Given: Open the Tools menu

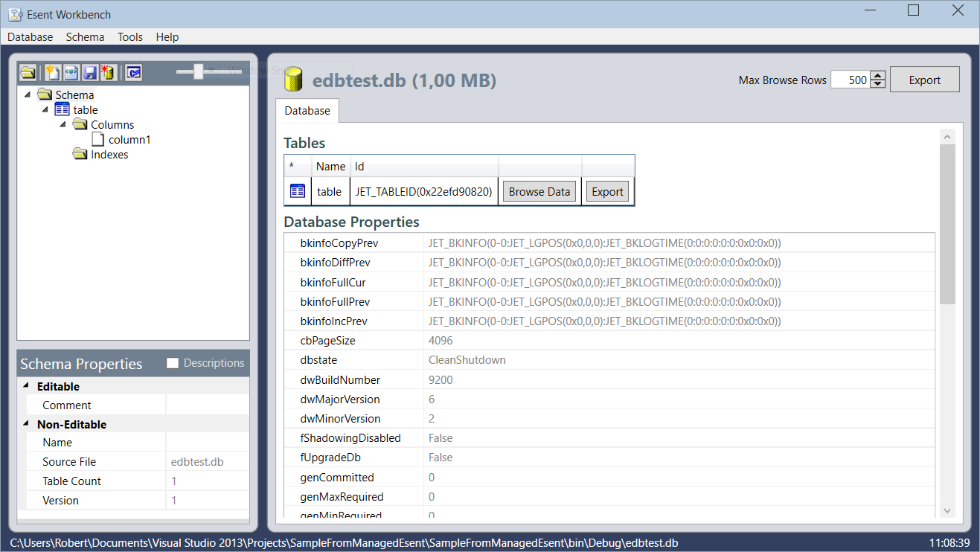Looking at the screenshot, I should coord(130,36).
